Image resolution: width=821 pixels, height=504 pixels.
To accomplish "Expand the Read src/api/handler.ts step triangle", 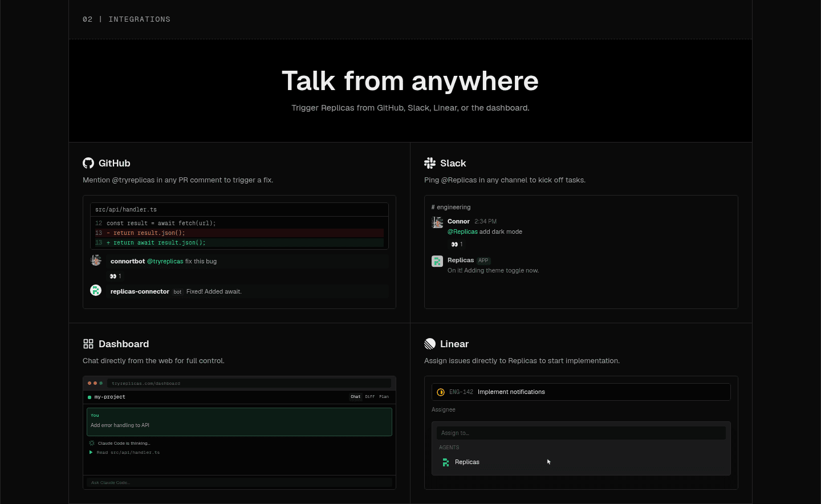I will coord(91,452).
